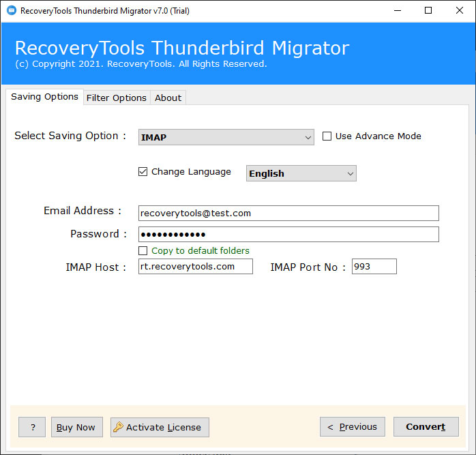Click the Email Address input field
Screen dimensions: 476x455
point(288,214)
